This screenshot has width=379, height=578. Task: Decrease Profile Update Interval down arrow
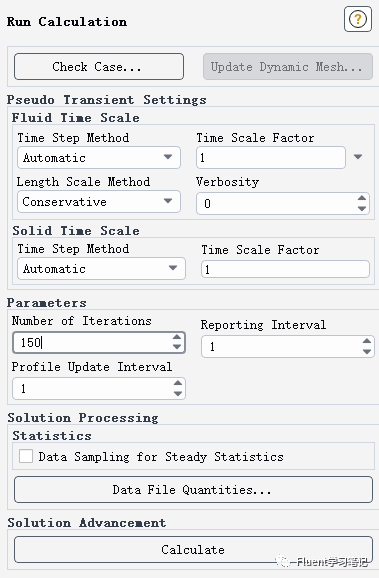coord(178,394)
